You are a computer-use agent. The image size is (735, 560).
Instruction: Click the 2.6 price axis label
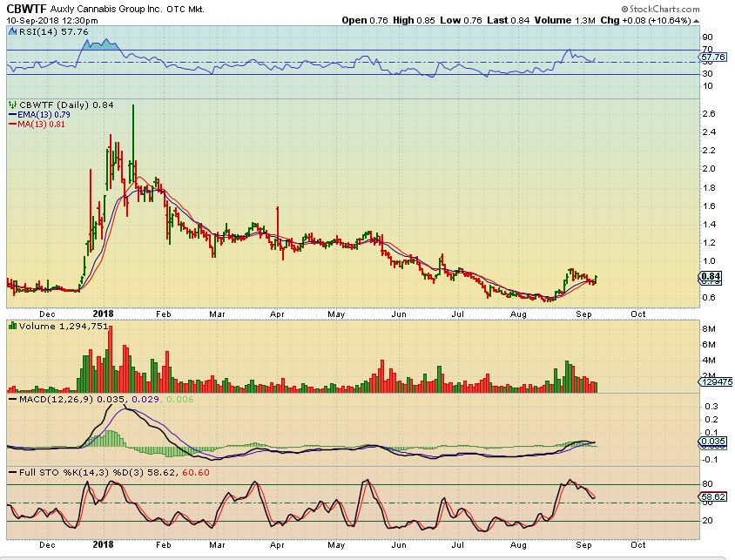tap(709, 113)
